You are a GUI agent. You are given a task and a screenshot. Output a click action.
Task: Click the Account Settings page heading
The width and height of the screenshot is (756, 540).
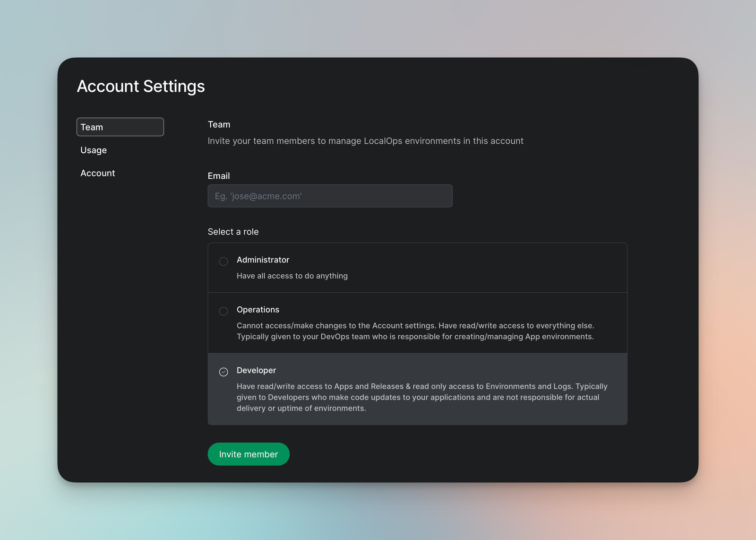coord(141,87)
